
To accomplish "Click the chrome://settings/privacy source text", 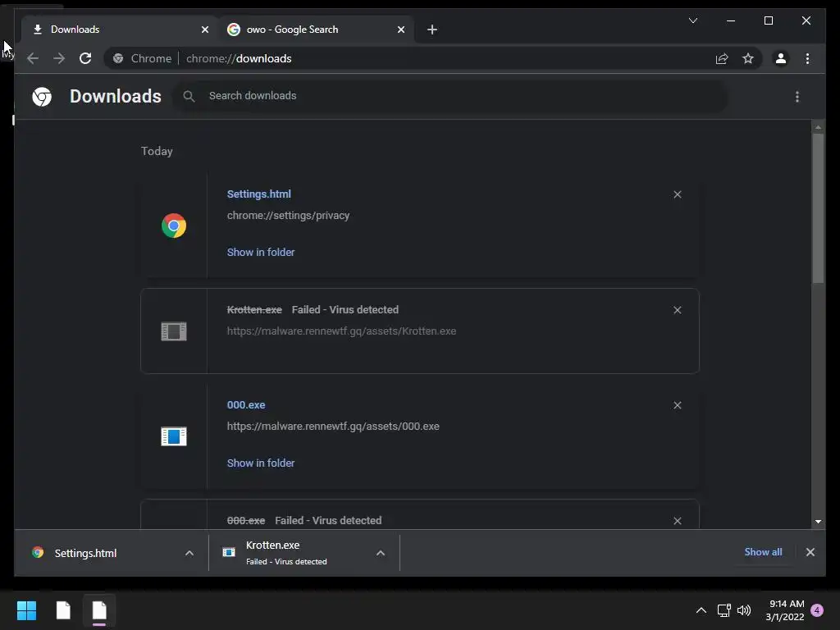I will (x=288, y=216).
